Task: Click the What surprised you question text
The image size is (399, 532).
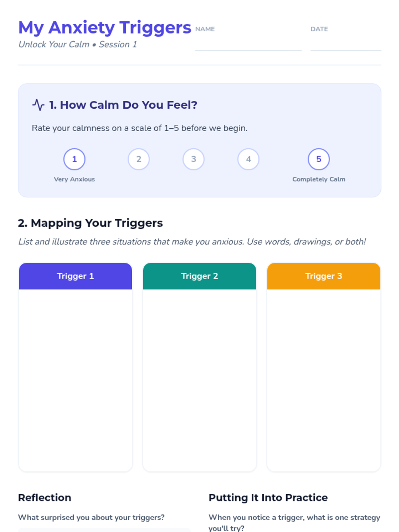Action: (x=91, y=517)
